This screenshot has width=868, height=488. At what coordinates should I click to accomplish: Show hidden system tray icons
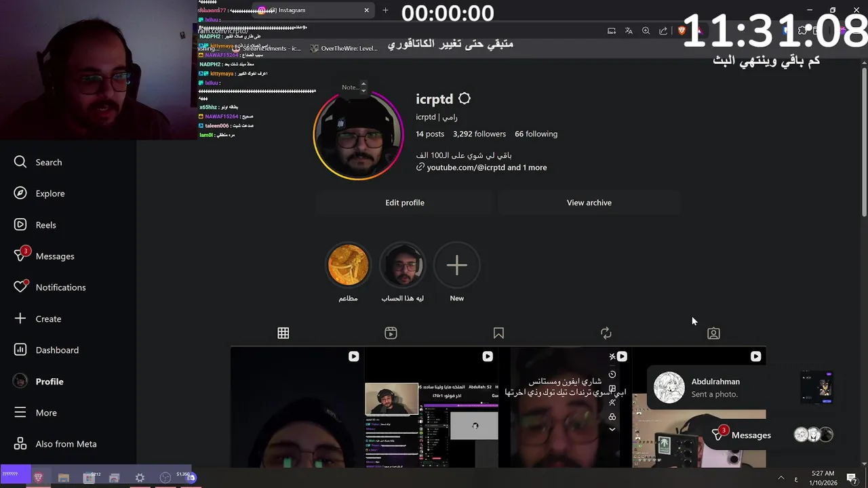pyautogui.click(x=781, y=478)
